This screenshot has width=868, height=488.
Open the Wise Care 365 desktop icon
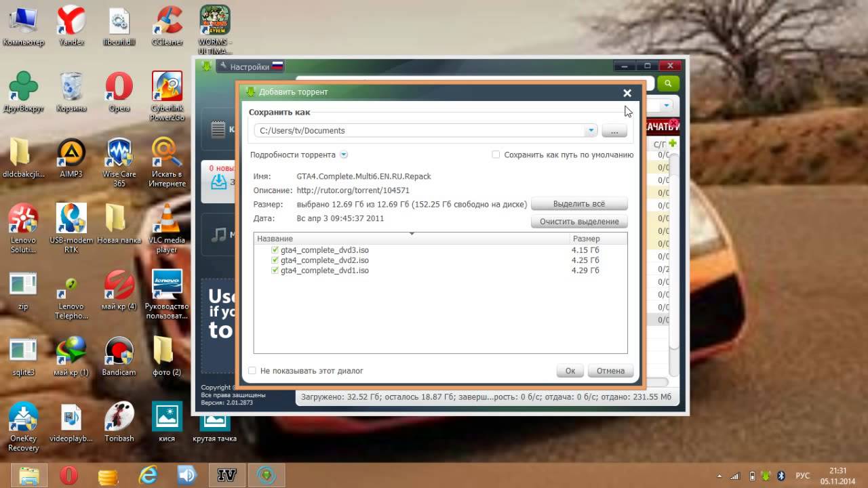119,163
